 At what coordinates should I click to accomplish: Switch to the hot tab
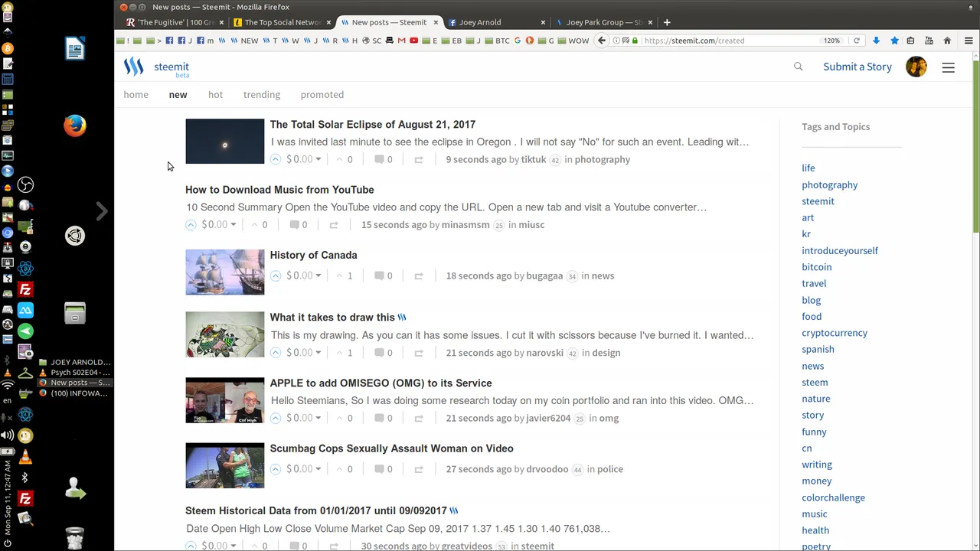[x=215, y=95]
